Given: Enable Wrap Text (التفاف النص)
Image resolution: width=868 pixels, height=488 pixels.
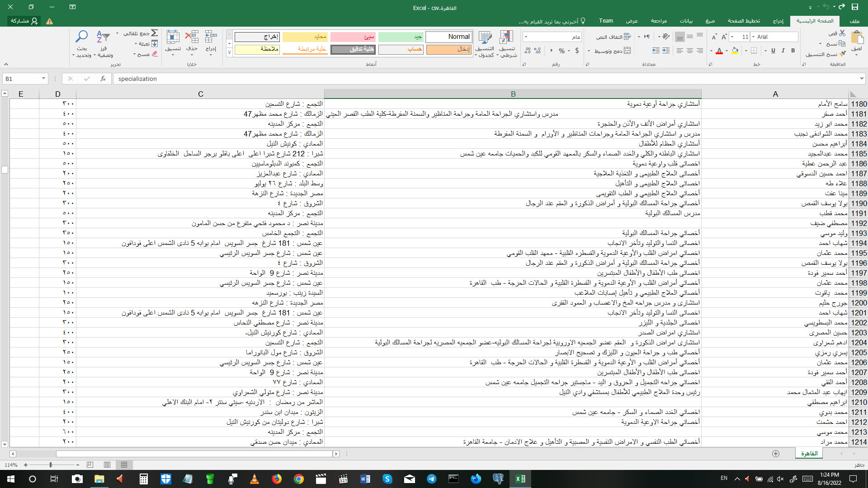Looking at the screenshot, I should point(615,36).
